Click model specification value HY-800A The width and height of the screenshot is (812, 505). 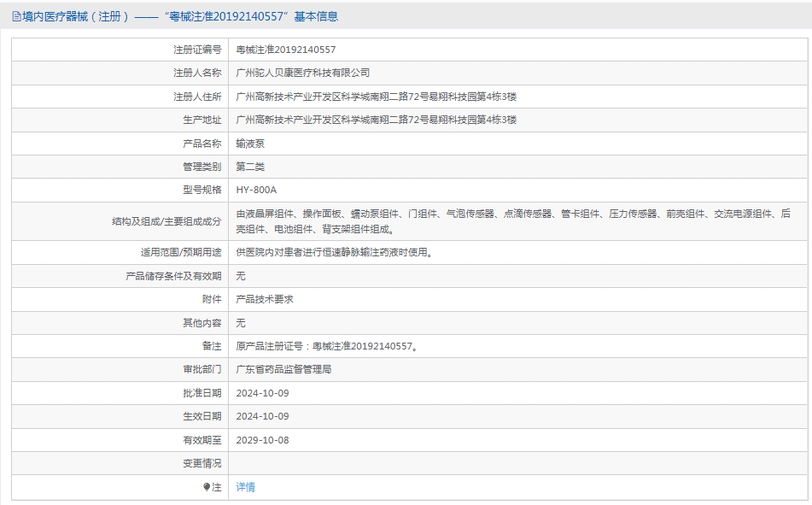(256, 191)
